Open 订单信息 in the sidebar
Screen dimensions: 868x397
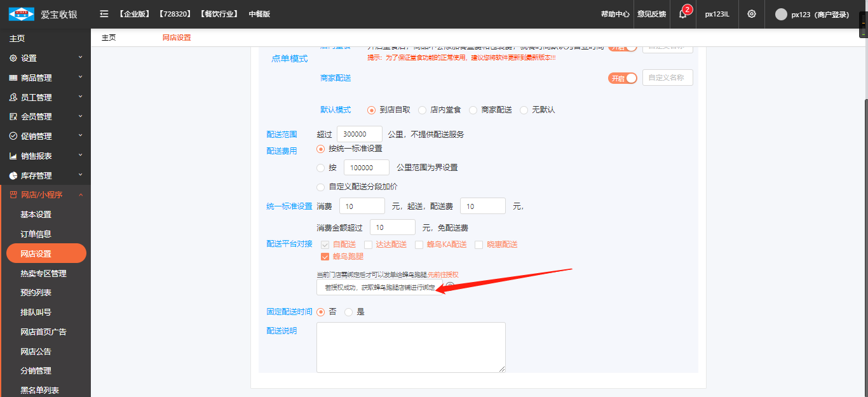36,234
